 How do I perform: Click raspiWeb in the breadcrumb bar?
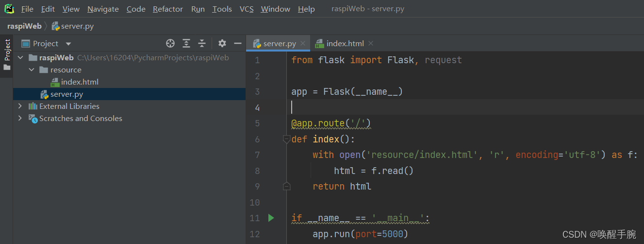pos(24,26)
